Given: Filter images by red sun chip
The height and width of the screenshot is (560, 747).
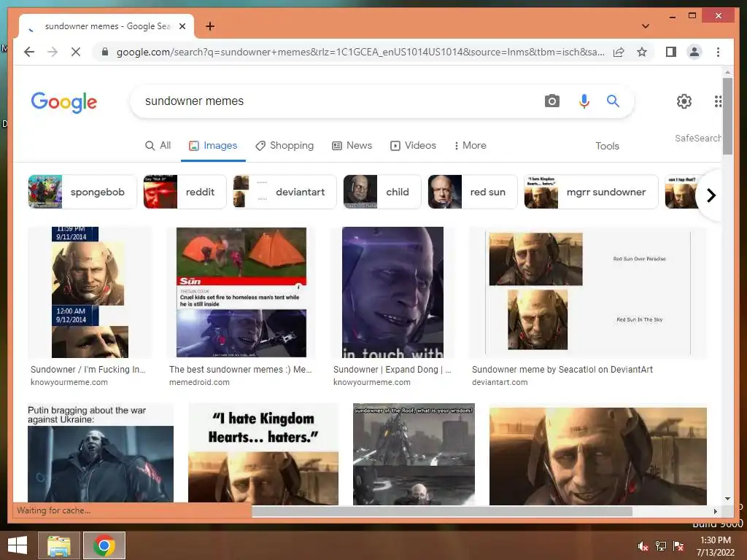Looking at the screenshot, I should (x=473, y=192).
